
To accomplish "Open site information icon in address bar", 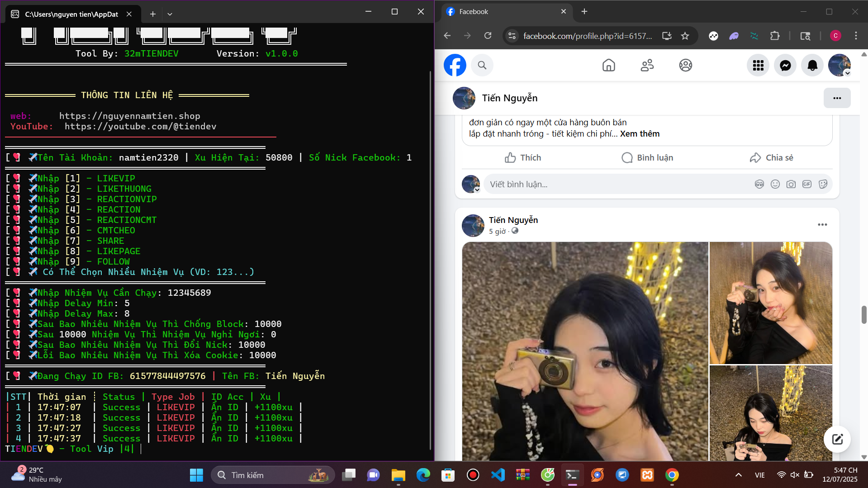I will click(x=512, y=36).
